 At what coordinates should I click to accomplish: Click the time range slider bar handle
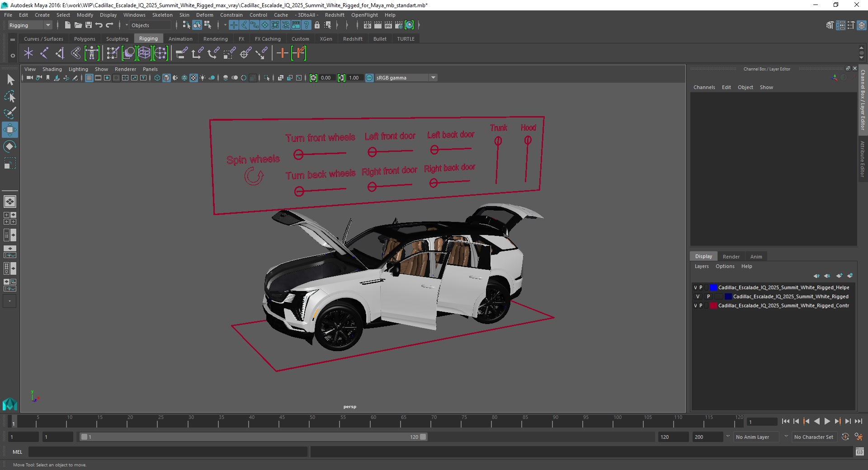253,437
